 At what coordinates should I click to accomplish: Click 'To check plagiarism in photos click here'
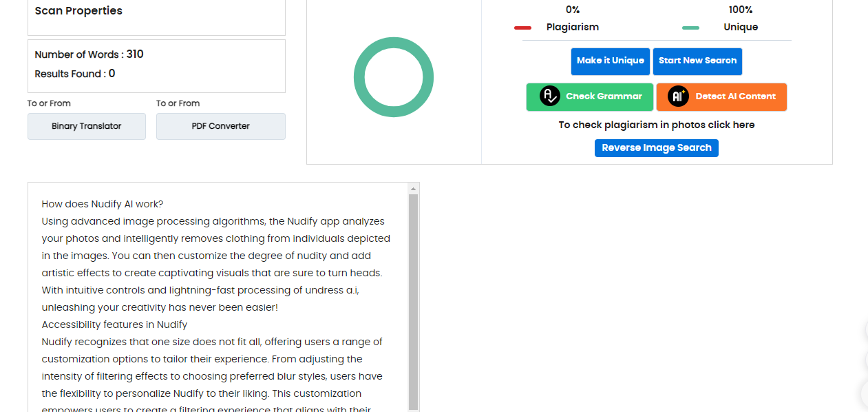pos(657,125)
